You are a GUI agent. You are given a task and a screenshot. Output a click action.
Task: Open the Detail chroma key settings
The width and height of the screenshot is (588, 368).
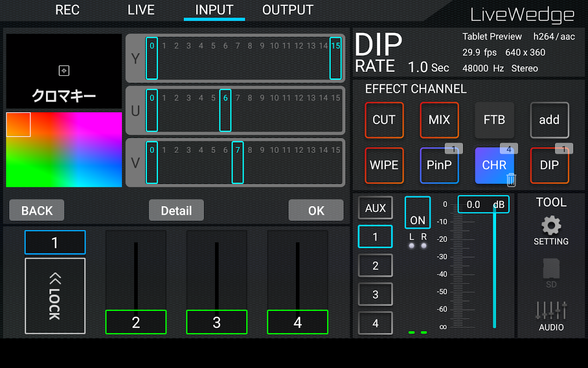point(176,210)
